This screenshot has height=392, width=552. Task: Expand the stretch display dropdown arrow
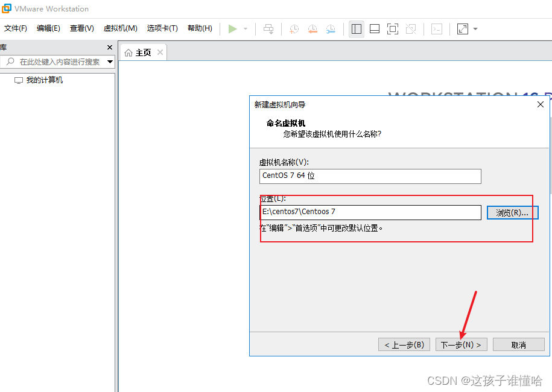[x=475, y=29]
